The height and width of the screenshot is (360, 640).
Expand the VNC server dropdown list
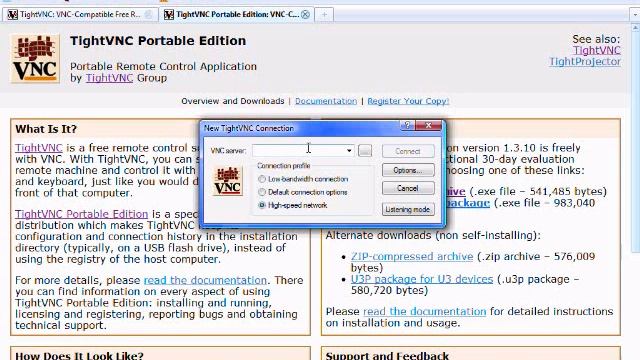tap(349, 151)
